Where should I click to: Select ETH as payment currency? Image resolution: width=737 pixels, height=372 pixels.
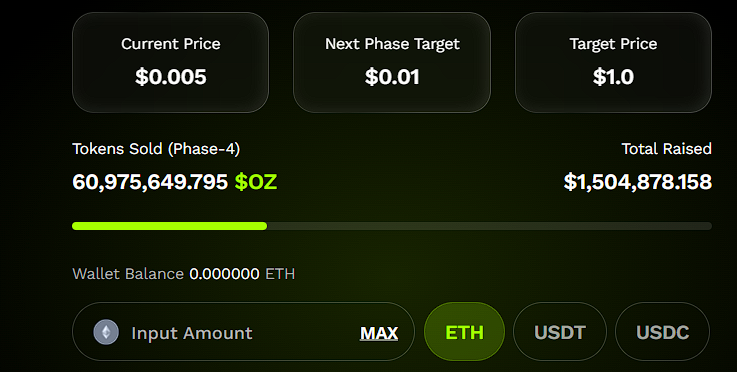(464, 332)
